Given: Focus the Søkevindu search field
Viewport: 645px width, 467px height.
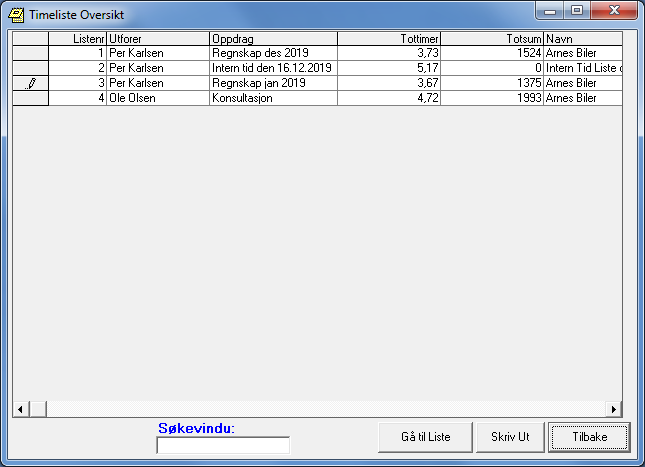Looking at the screenshot, I should [x=223, y=445].
